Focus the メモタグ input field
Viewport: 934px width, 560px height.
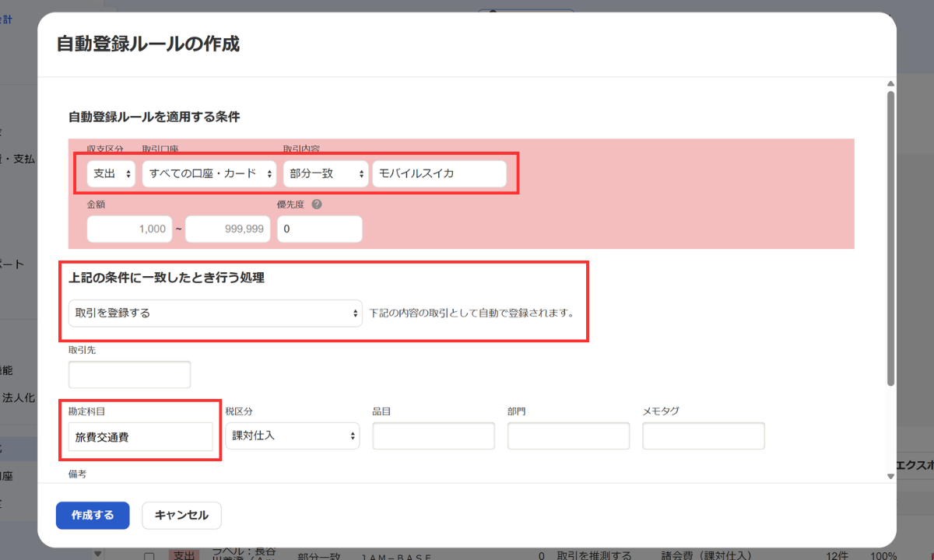click(703, 436)
